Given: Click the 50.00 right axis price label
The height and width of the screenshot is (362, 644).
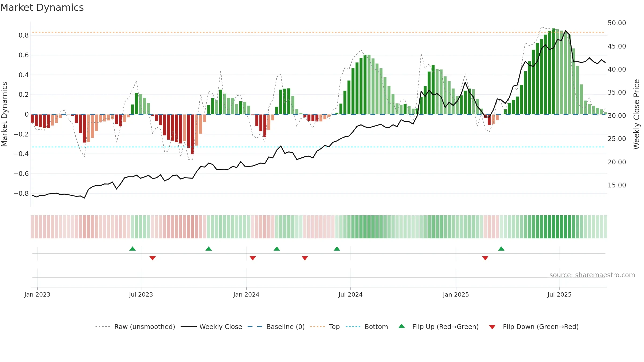Looking at the screenshot, I should click(x=617, y=23).
